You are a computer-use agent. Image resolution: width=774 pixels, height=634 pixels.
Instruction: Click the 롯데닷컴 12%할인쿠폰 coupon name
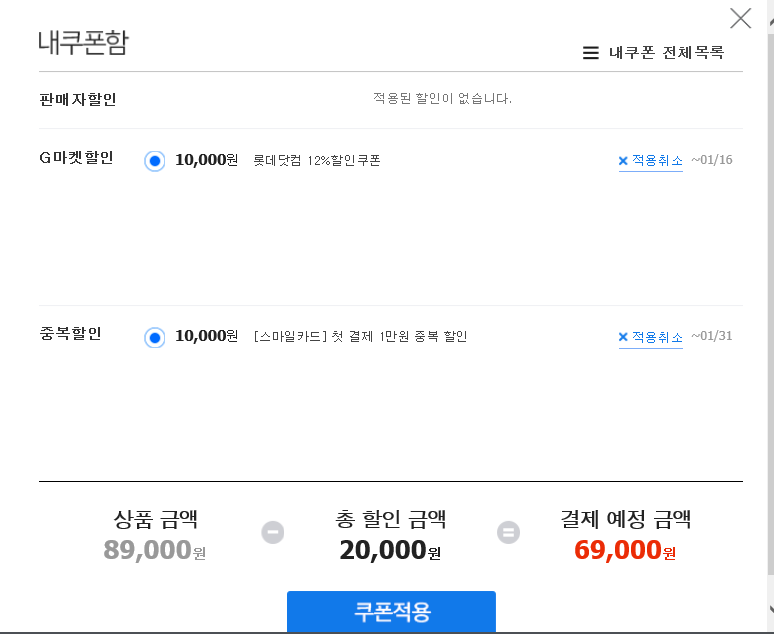[316, 160]
